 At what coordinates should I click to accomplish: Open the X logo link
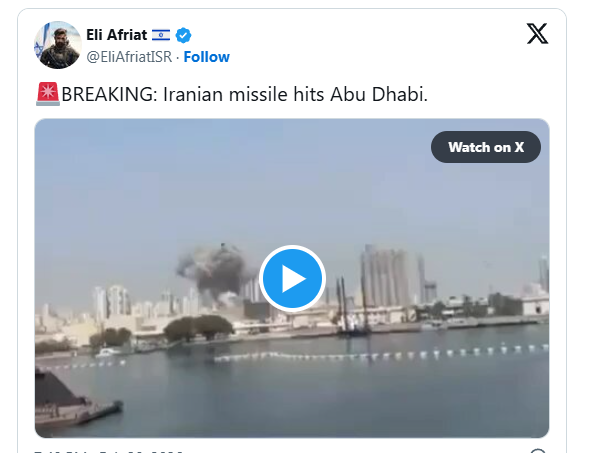537,34
